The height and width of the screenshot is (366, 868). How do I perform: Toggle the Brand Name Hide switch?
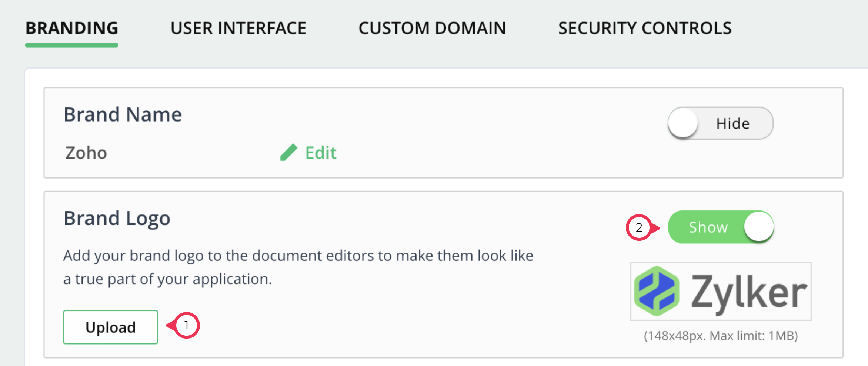pyautogui.click(x=720, y=123)
